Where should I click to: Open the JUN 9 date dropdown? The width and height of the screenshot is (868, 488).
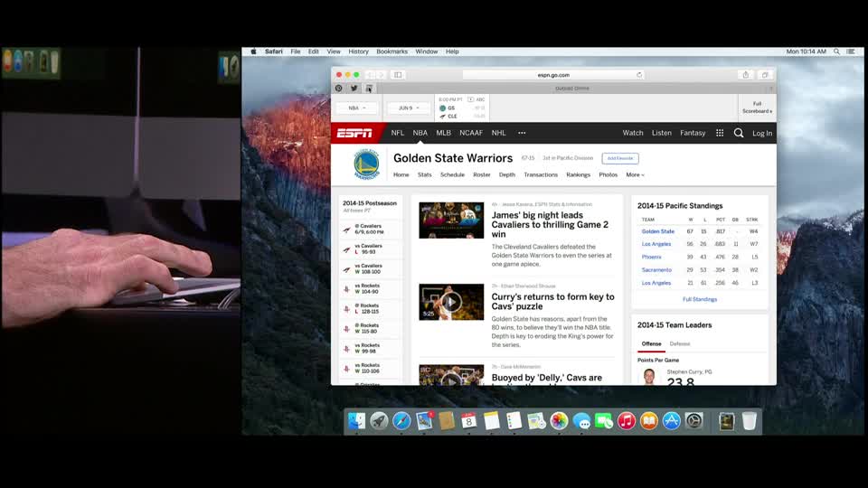[x=409, y=108]
